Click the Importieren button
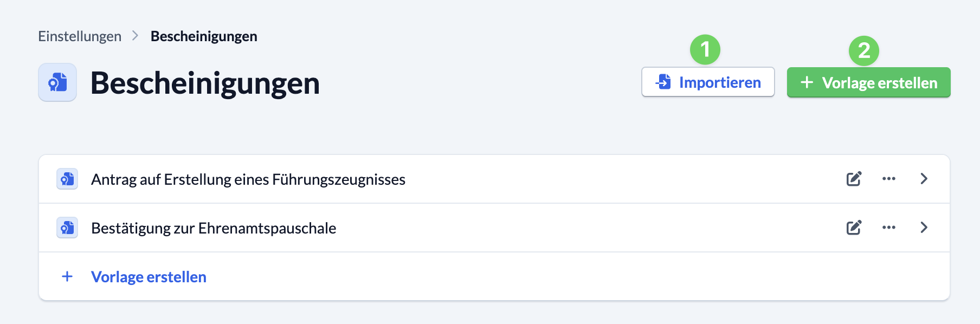 708,82
